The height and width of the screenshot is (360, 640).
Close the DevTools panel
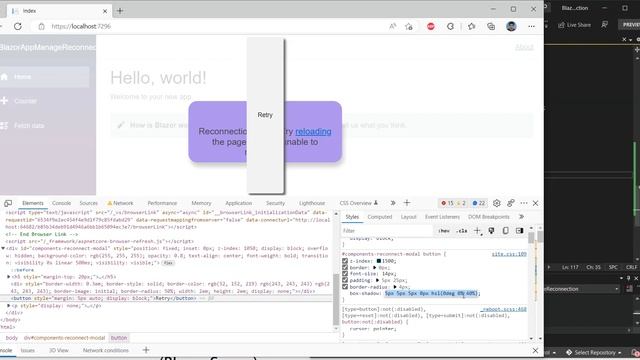click(536, 203)
